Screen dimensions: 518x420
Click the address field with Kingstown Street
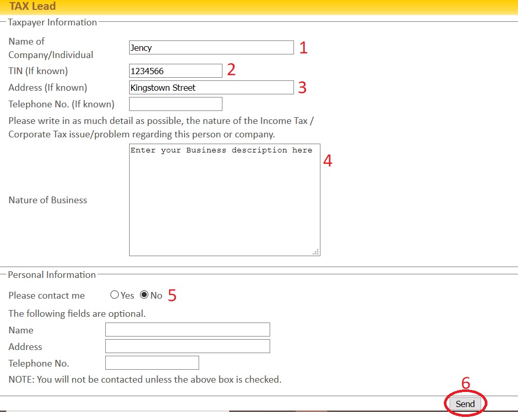click(x=211, y=88)
